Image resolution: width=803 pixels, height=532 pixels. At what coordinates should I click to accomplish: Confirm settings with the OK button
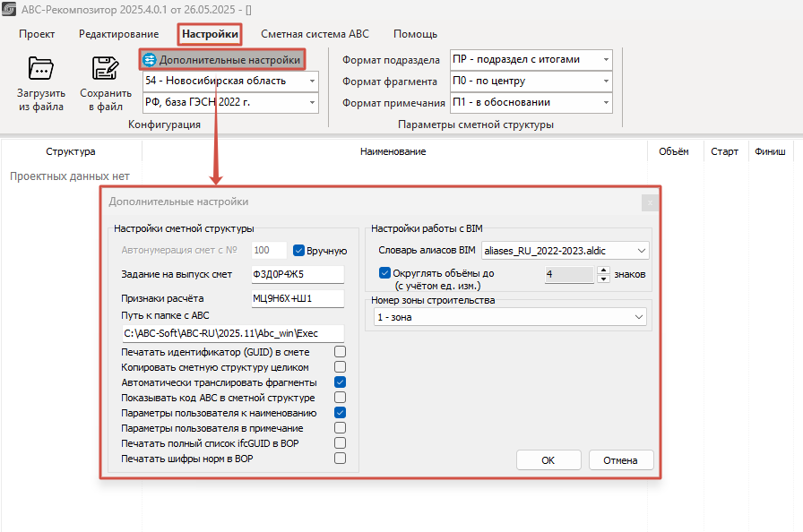click(548, 459)
